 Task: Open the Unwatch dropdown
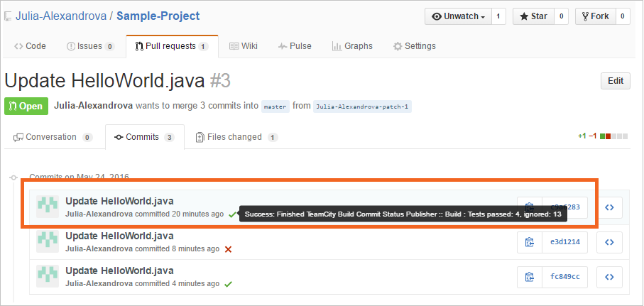click(x=460, y=16)
